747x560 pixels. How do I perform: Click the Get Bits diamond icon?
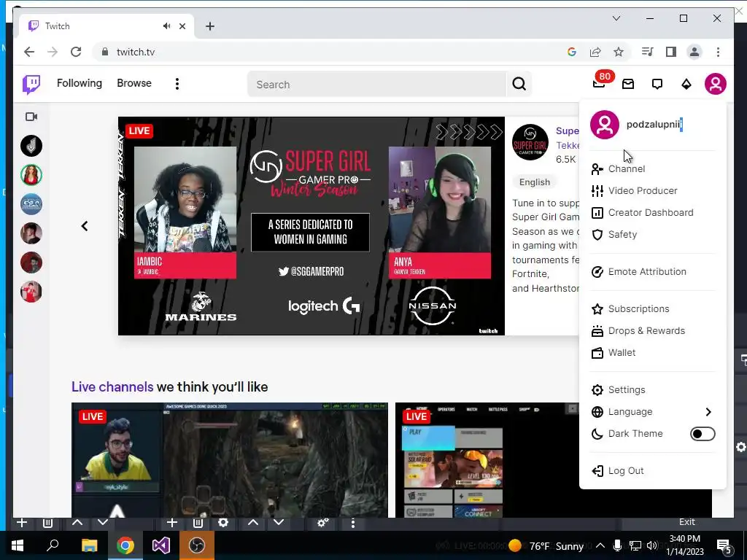(x=686, y=85)
